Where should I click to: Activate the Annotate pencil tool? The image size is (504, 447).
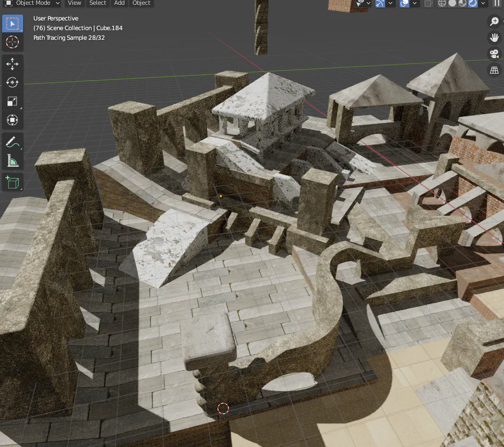click(12, 142)
